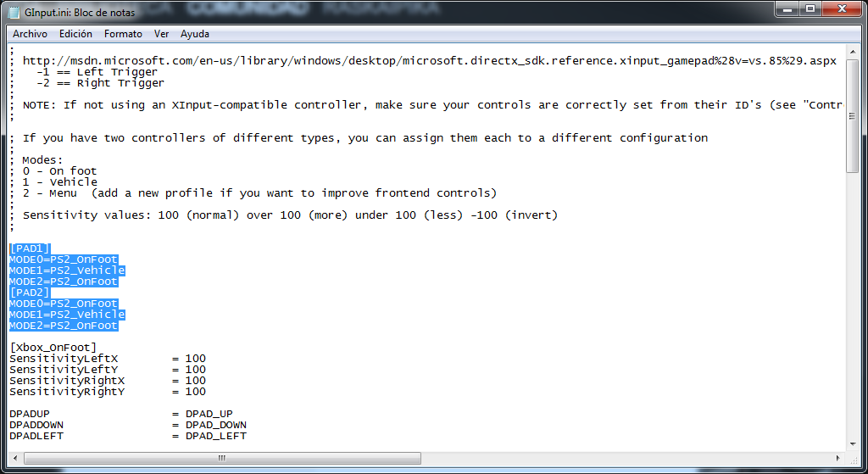Minimize the Bloc de notas window

pyautogui.click(x=787, y=8)
